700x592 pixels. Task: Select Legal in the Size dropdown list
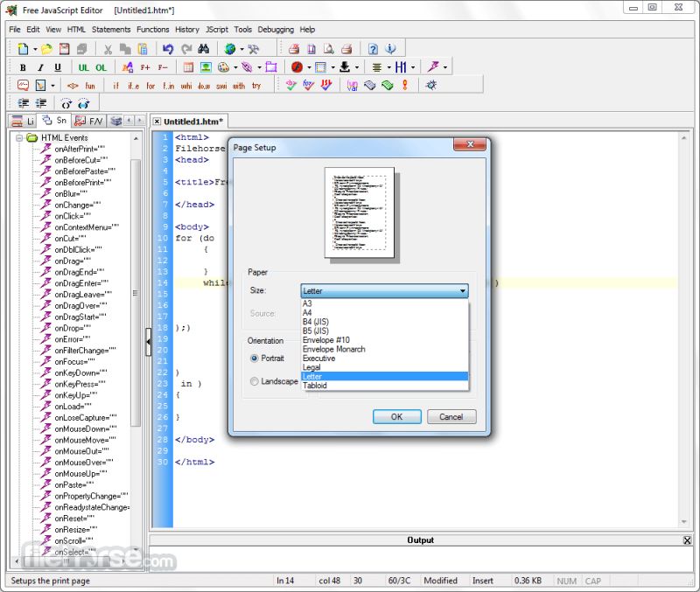pyautogui.click(x=317, y=366)
